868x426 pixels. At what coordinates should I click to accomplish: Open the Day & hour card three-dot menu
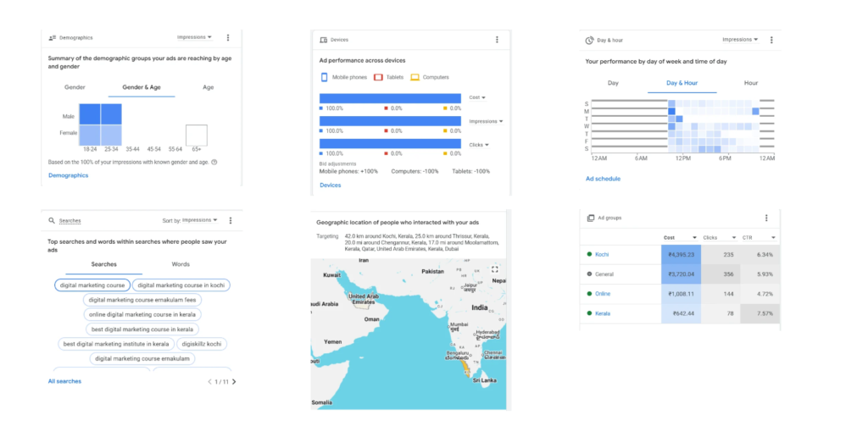(769, 40)
